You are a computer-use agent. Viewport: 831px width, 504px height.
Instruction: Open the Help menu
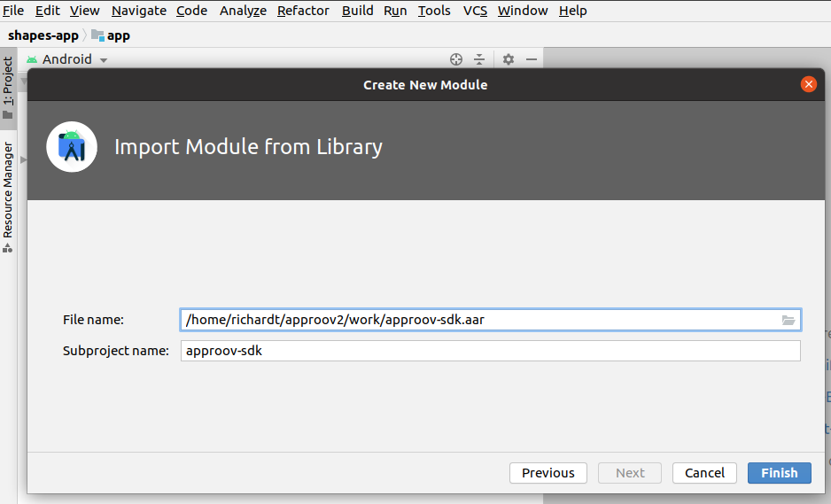pyautogui.click(x=572, y=11)
